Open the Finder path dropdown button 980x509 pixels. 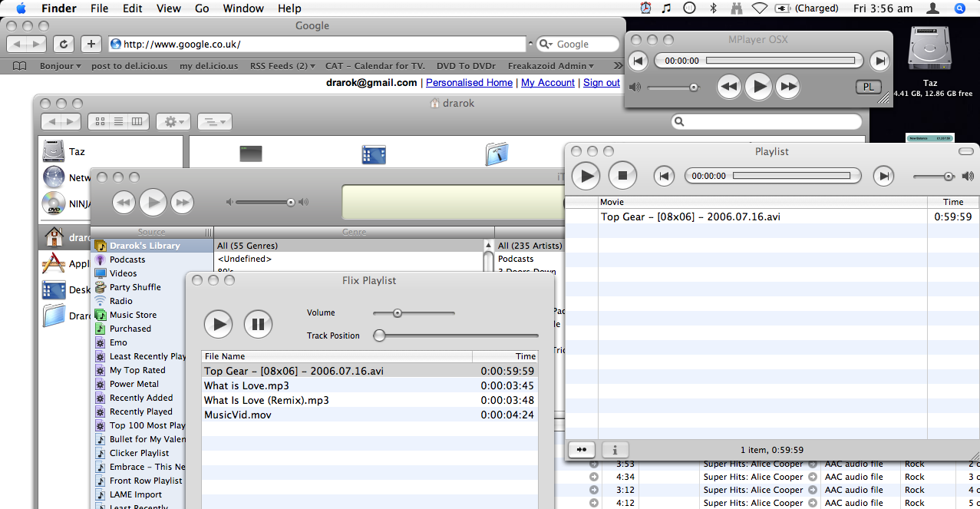point(215,121)
